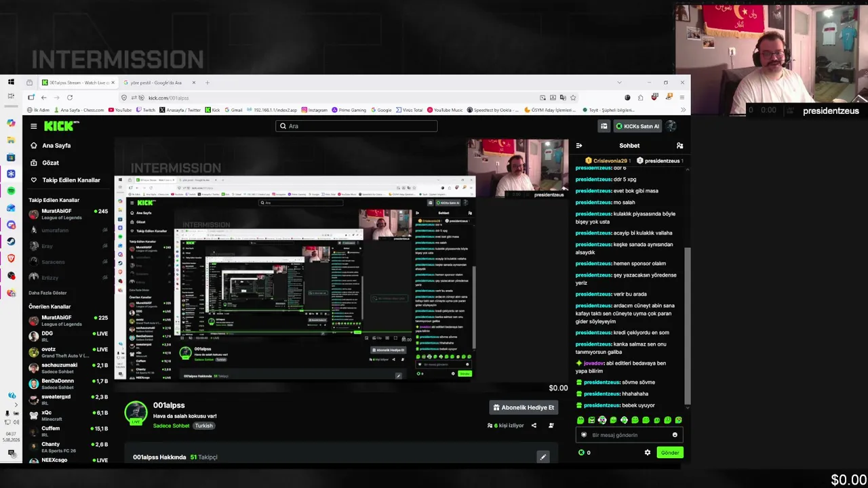The width and height of the screenshot is (868, 488).
Task: Click Daha Fazla Göster in sidebar
Action: coord(47,293)
